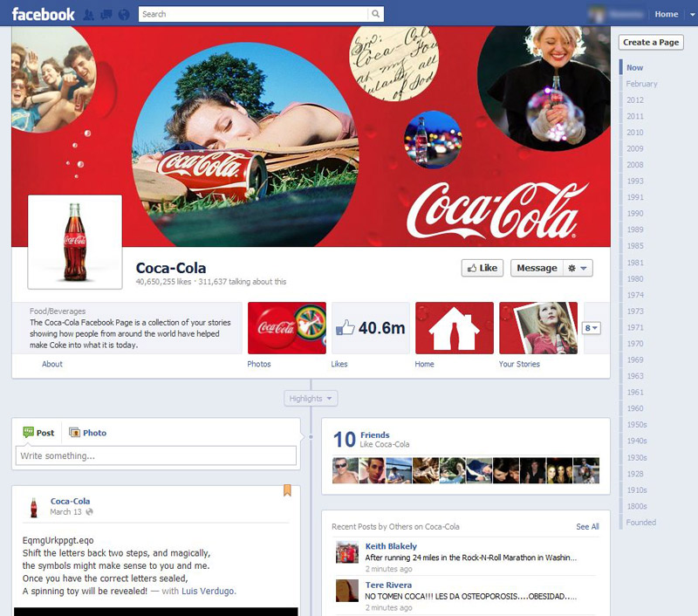Open the messages icon in top bar
Image resolution: width=698 pixels, height=616 pixels.
106,15
